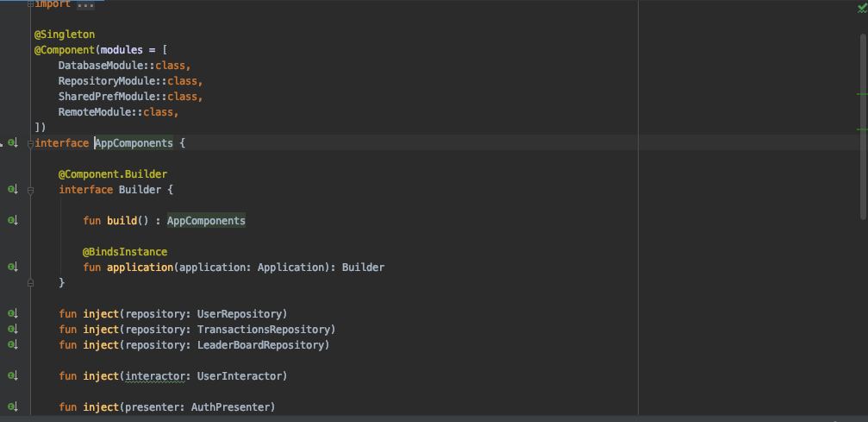
Task: Click the implementation gutter icon beside interface AppComponents
Action: (13, 143)
